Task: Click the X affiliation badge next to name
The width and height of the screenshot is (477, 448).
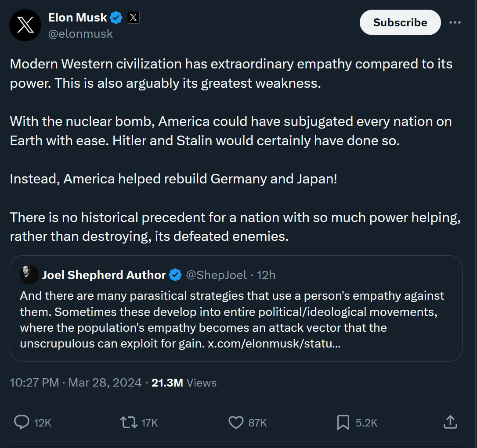Action: tap(133, 17)
